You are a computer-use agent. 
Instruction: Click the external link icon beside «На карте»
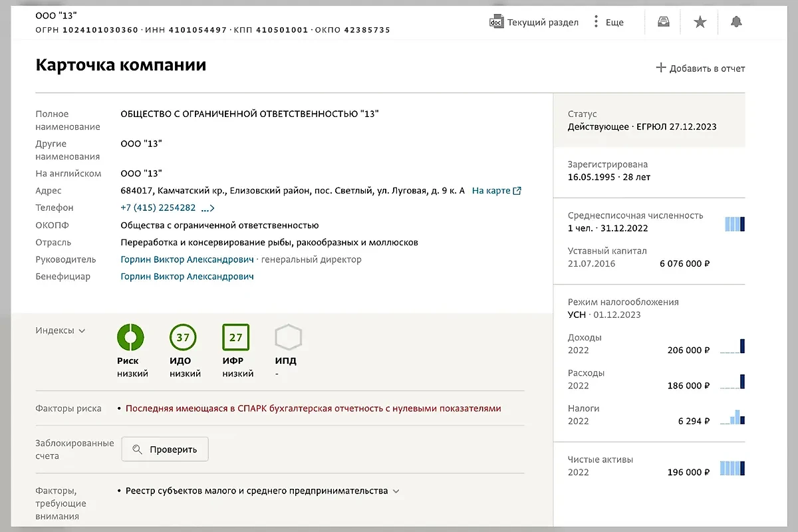pos(517,190)
